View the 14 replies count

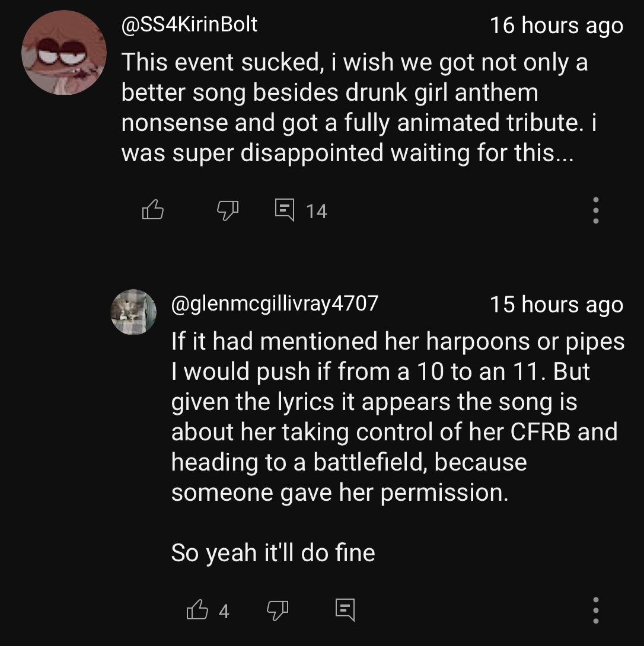tap(317, 211)
